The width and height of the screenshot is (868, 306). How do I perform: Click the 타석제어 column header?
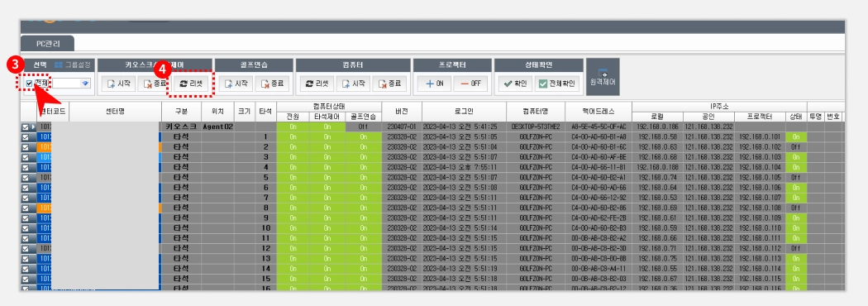327,117
